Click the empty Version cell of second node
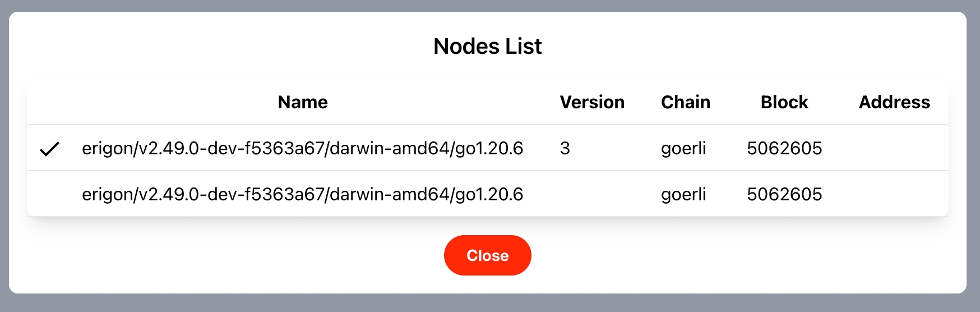Screen dimensions: 980x312 [x=592, y=194]
